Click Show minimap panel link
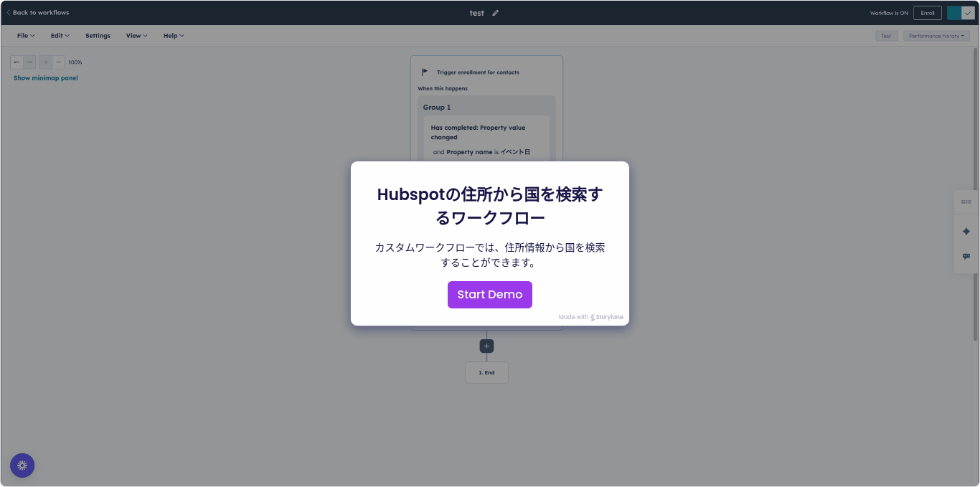 click(x=46, y=78)
